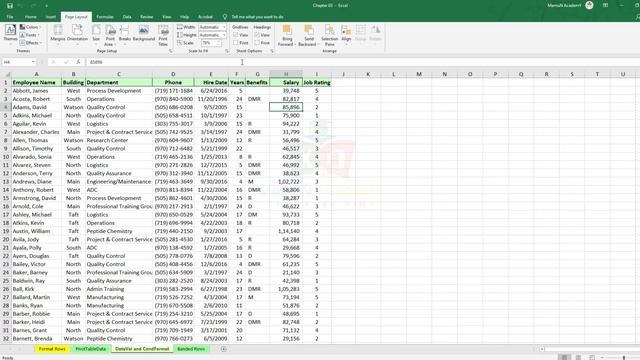This screenshot has width=640, height=360.
Task: Open the Orientation menu
Action: click(x=77, y=34)
